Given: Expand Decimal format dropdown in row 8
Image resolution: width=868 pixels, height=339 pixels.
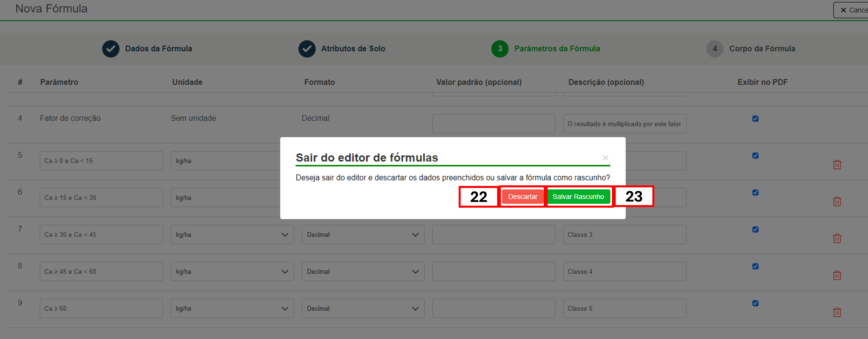Looking at the screenshot, I should 363,272.
